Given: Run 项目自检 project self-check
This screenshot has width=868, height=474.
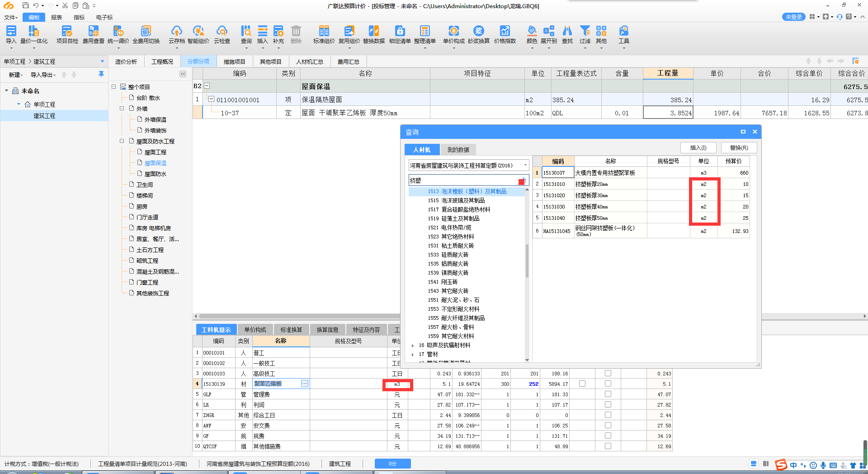Looking at the screenshot, I should 67,34.
